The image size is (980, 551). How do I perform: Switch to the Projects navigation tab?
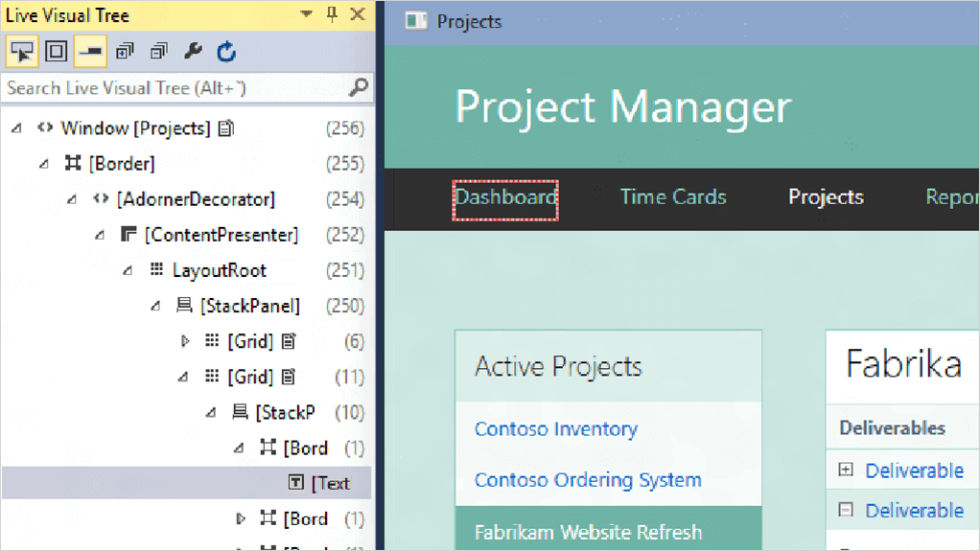click(x=826, y=197)
